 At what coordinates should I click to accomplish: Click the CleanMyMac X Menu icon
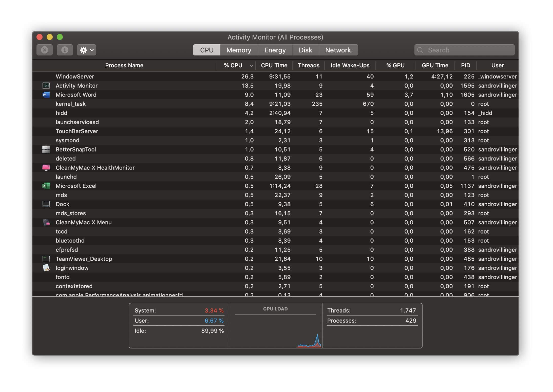click(x=46, y=222)
